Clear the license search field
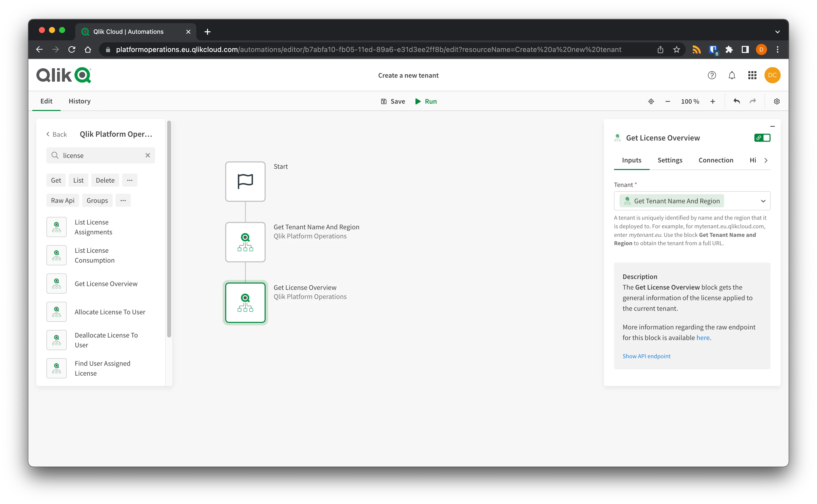 (x=148, y=155)
